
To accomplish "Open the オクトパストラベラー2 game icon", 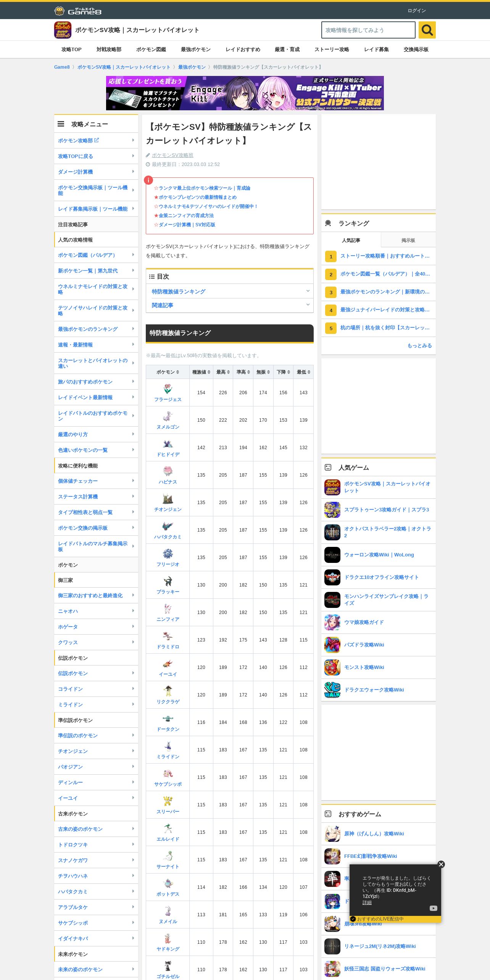I will click(x=332, y=532).
